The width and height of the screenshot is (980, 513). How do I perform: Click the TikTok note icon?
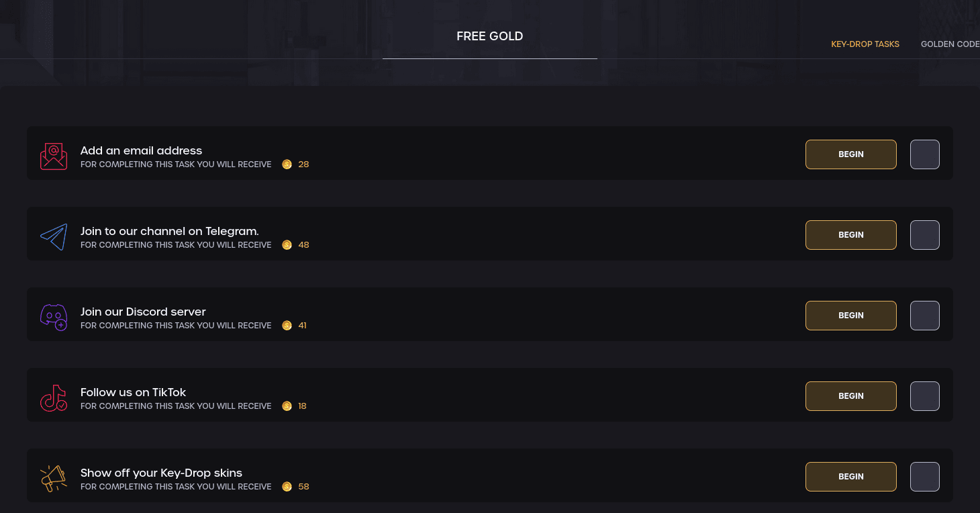point(54,398)
